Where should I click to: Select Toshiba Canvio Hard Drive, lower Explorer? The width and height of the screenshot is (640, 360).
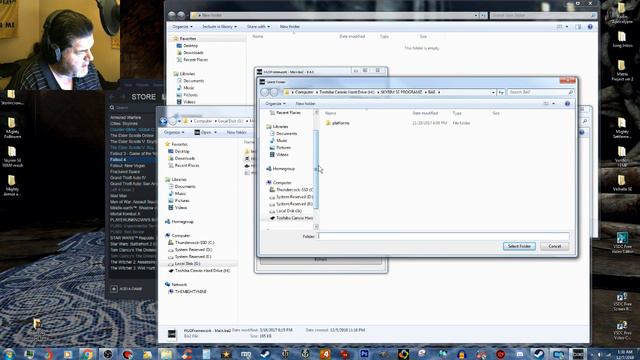pos(202,271)
